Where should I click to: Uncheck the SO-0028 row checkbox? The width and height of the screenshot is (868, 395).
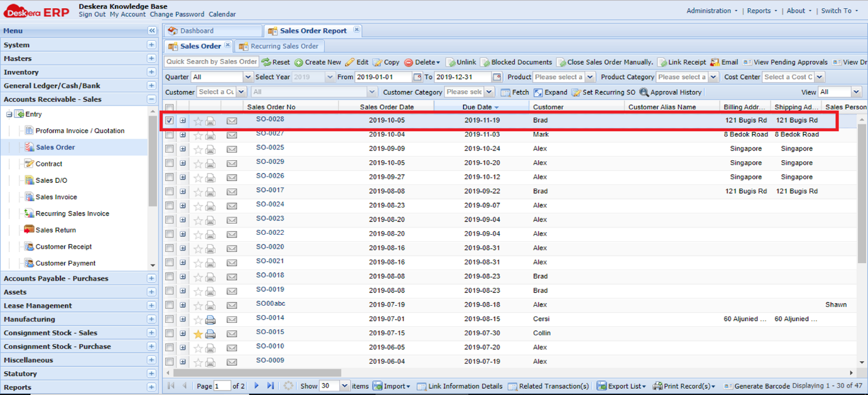170,121
